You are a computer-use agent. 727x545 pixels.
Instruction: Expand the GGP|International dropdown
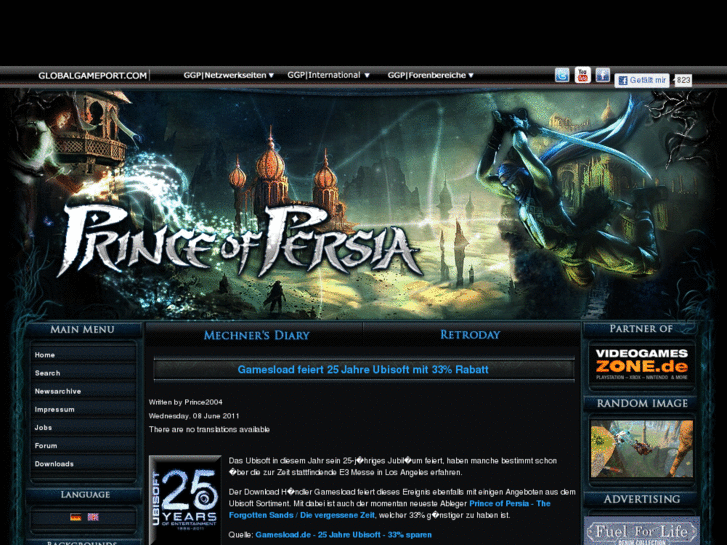click(328, 75)
